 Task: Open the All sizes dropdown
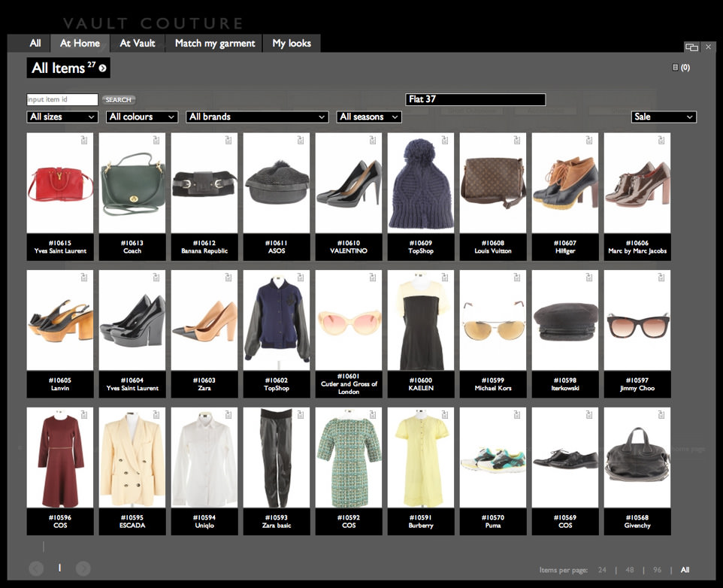(62, 117)
